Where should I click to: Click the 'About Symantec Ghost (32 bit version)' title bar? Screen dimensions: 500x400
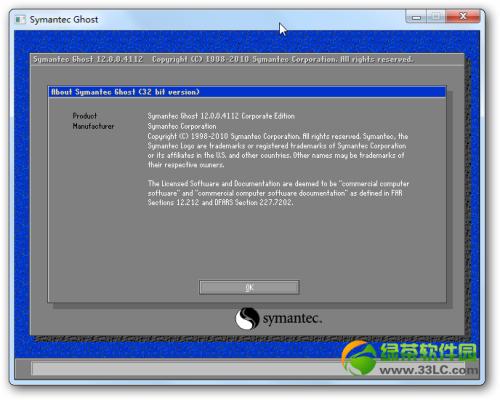coord(247,92)
